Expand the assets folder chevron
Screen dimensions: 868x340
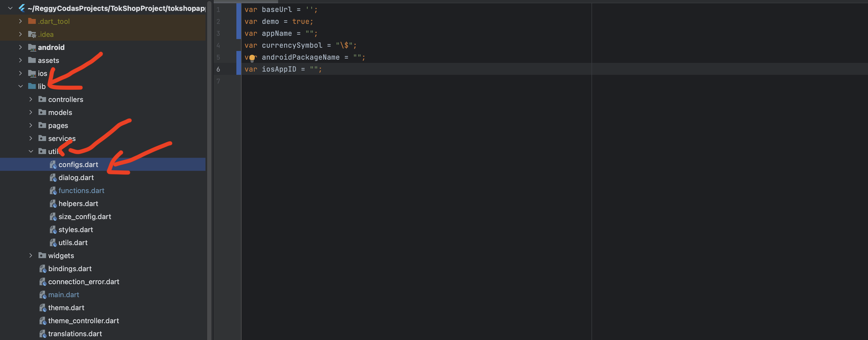tap(20, 60)
